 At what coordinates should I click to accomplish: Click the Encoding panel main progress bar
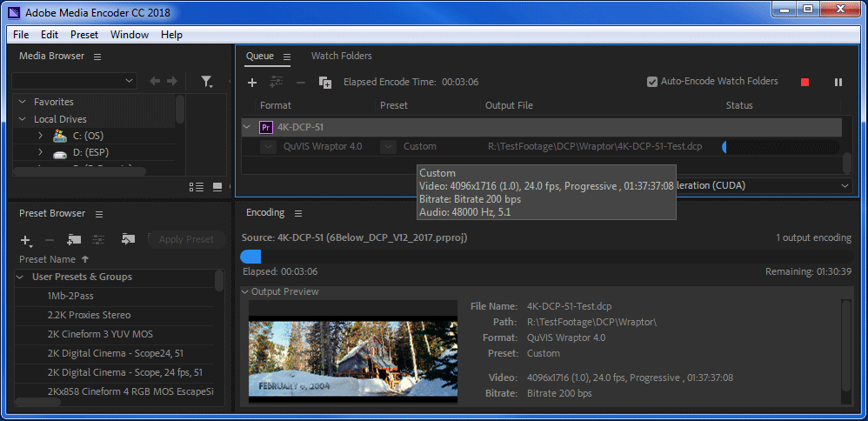547,257
